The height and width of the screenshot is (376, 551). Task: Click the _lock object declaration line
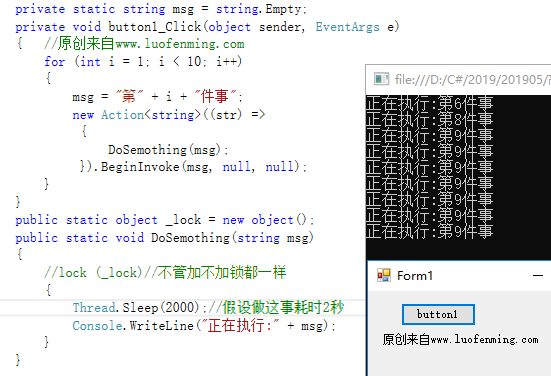point(164,220)
